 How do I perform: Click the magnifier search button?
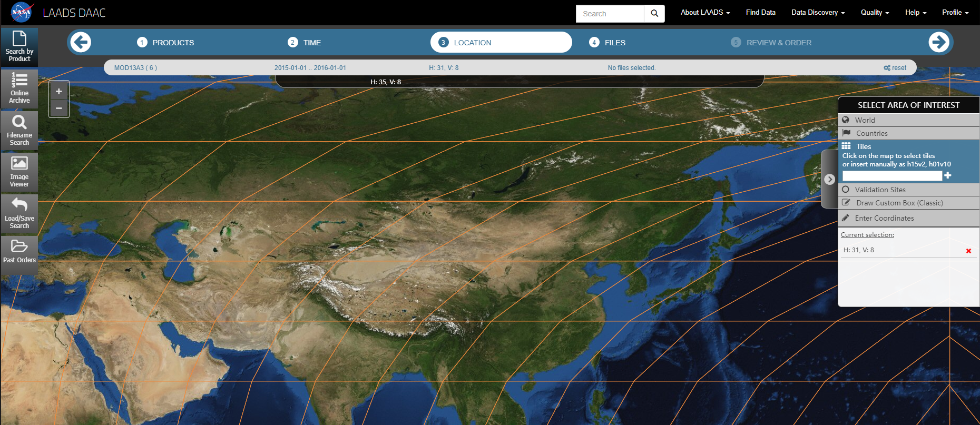tap(654, 14)
